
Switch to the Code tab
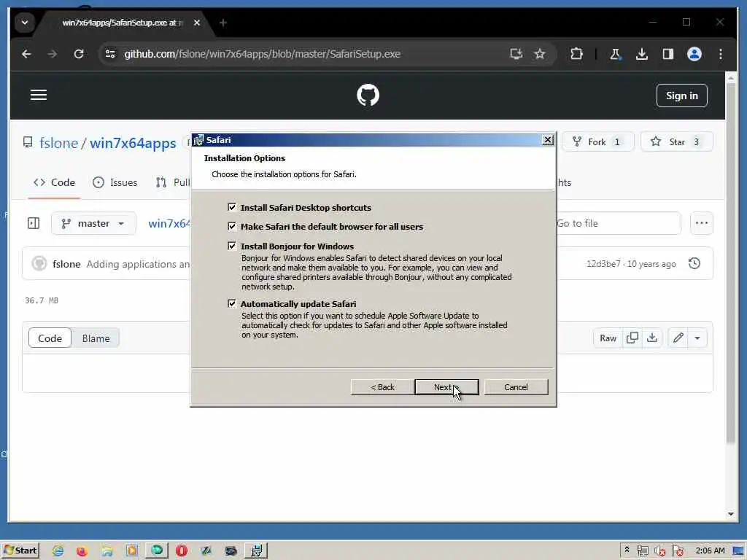tap(54, 182)
